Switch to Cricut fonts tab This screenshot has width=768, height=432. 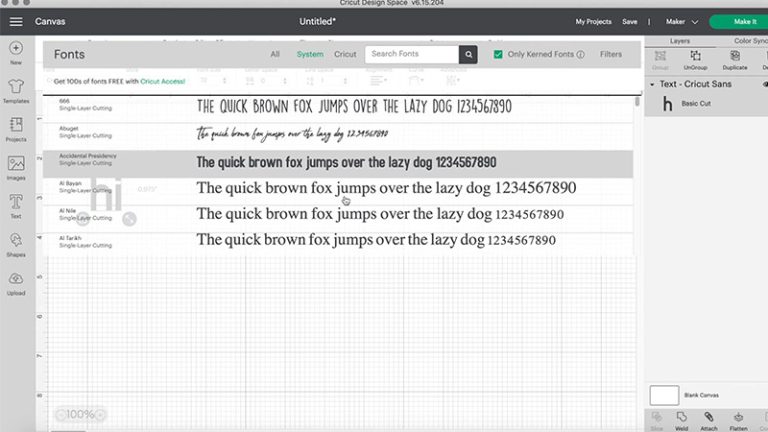coord(345,54)
